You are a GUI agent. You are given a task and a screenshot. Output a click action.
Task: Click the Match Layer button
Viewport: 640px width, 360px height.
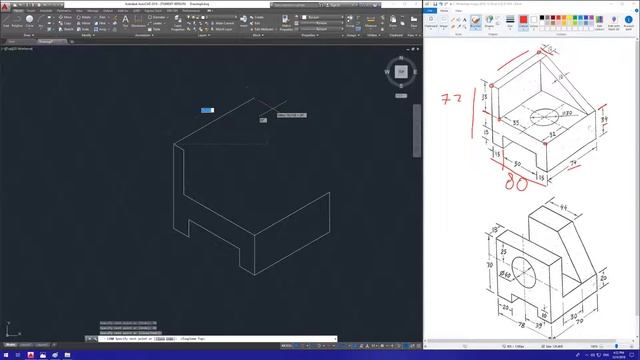pos(223,29)
